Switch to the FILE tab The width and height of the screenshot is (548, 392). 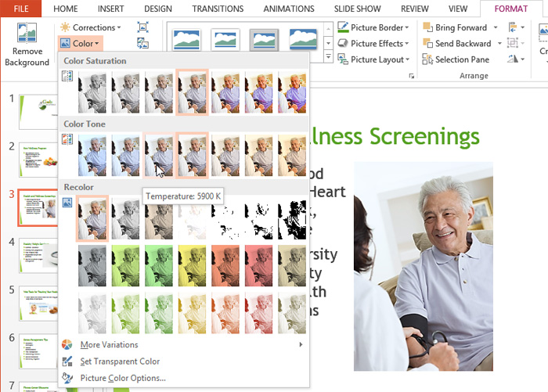click(21, 9)
